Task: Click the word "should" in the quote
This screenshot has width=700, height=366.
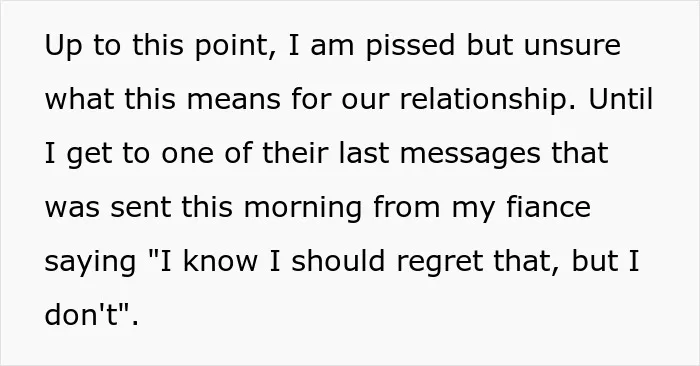Action: pyautogui.click(x=338, y=260)
